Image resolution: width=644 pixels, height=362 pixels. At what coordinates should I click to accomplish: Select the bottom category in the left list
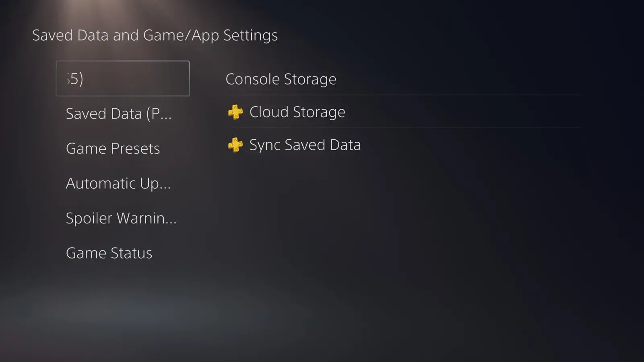[109, 253]
